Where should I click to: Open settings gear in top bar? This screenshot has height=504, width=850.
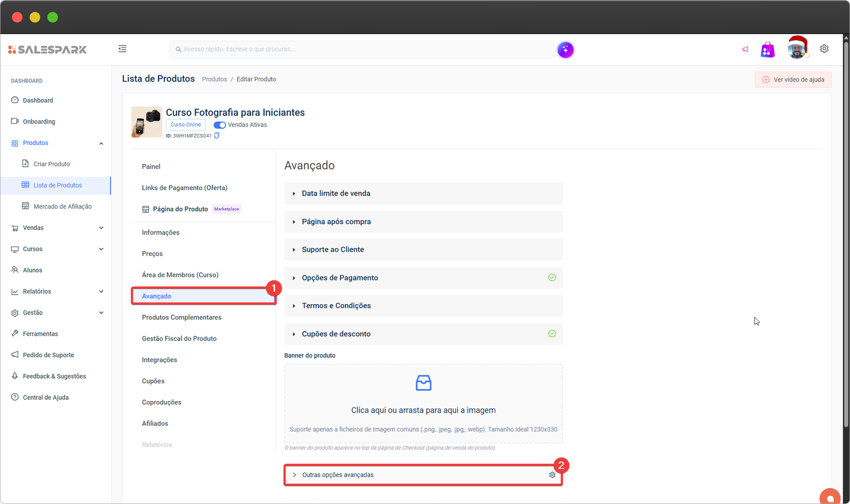pyautogui.click(x=824, y=49)
